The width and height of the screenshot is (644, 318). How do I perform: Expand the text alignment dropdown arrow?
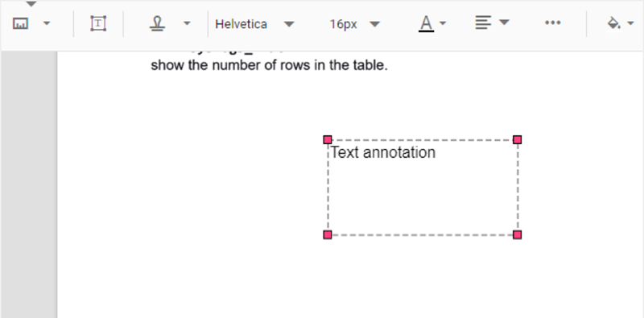[x=505, y=23]
